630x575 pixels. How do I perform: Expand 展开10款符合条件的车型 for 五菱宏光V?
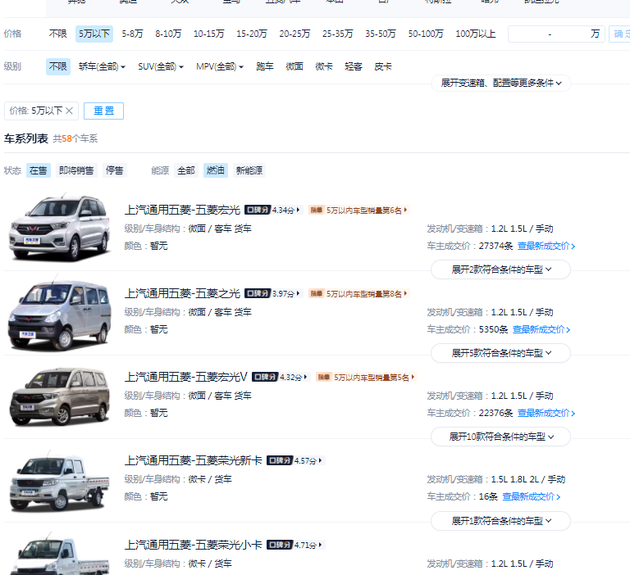click(501, 437)
